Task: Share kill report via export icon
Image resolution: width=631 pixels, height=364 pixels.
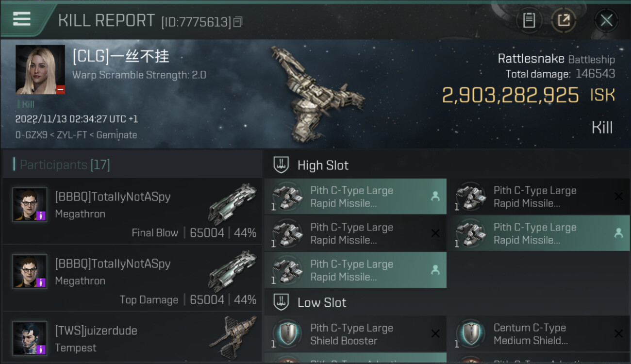Action: click(564, 20)
